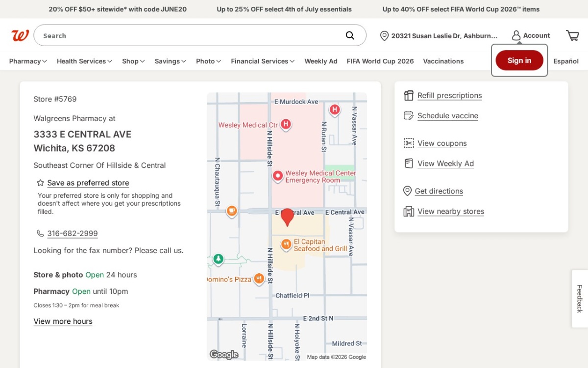Expand the Financial Services menu
The width and height of the screenshot is (588, 368).
coord(263,61)
